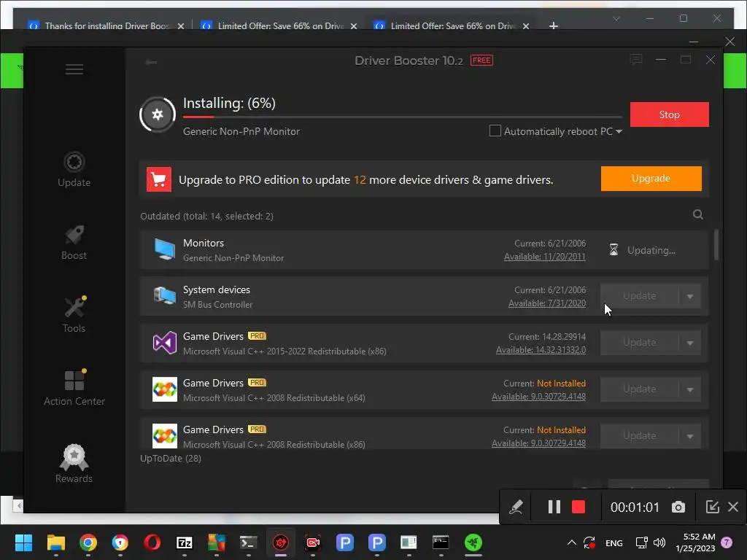Show hidden system tray icons
Screen dimensions: 747x560
click(572, 542)
